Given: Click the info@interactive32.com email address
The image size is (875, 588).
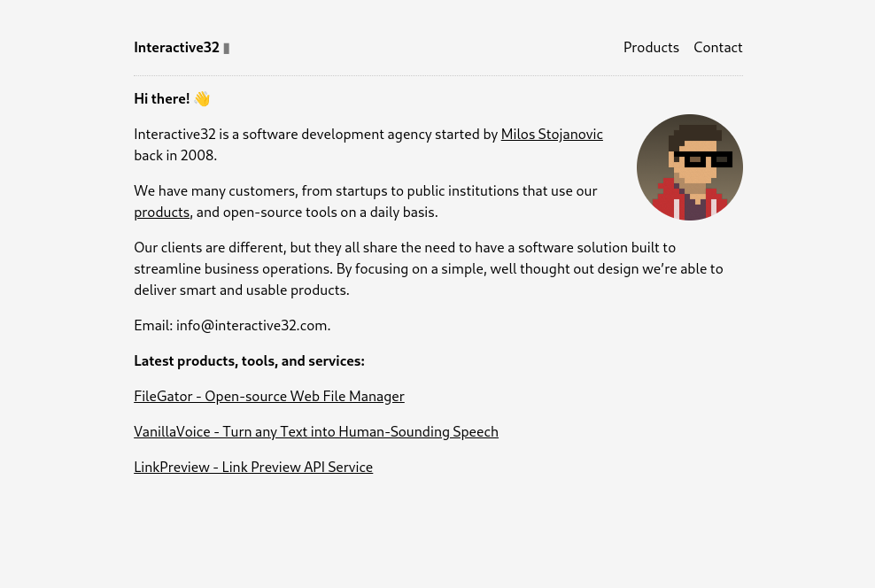Looking at the screenshot, I should click(252, 326).
